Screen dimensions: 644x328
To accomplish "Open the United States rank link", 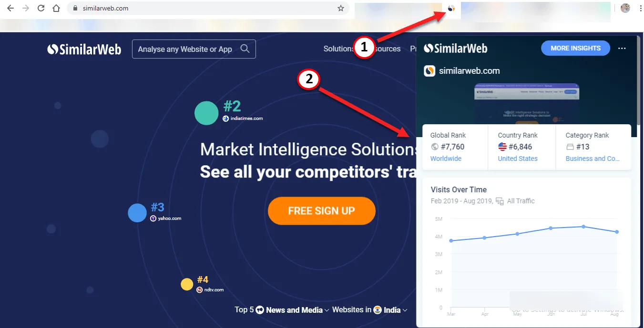I will point(518,159).
